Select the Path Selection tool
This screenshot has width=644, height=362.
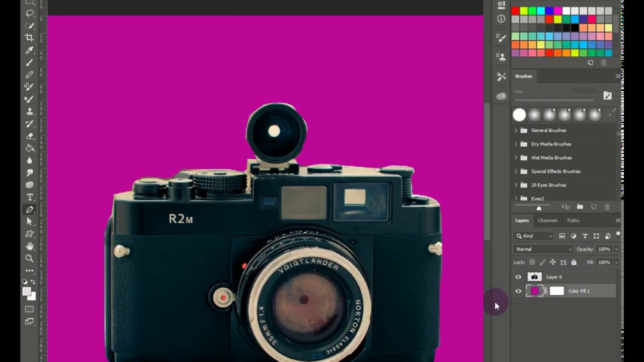[x=30, y=222]
